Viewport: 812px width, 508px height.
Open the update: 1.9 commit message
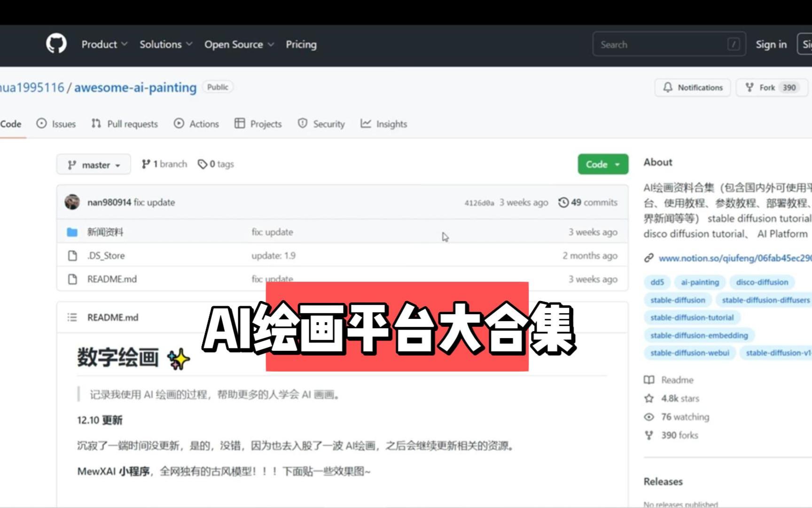273,255
